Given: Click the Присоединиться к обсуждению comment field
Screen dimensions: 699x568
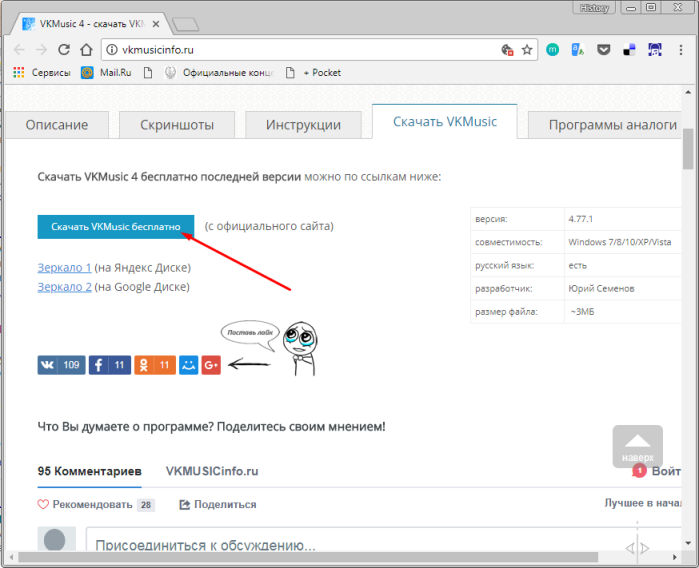Looking at the screenshot, I should (383, 539).
